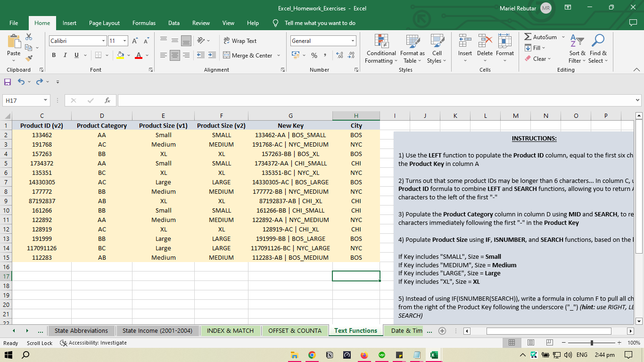Click AutoSum button

tap(541, 37)
